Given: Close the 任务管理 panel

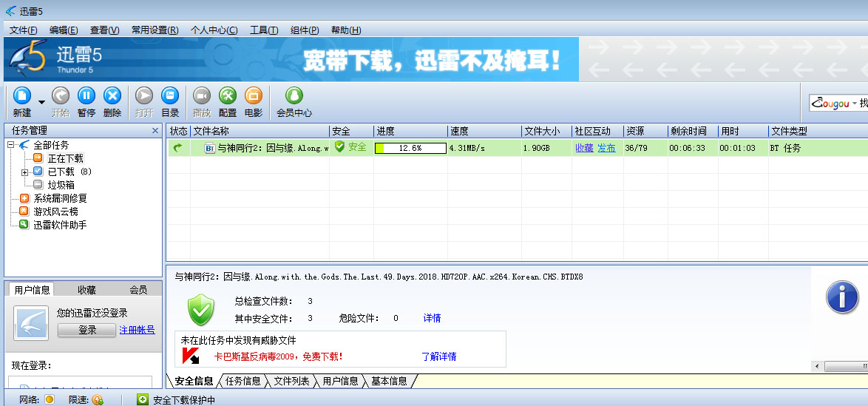Looking at the screenshot, I should click(x=155, y=131).
